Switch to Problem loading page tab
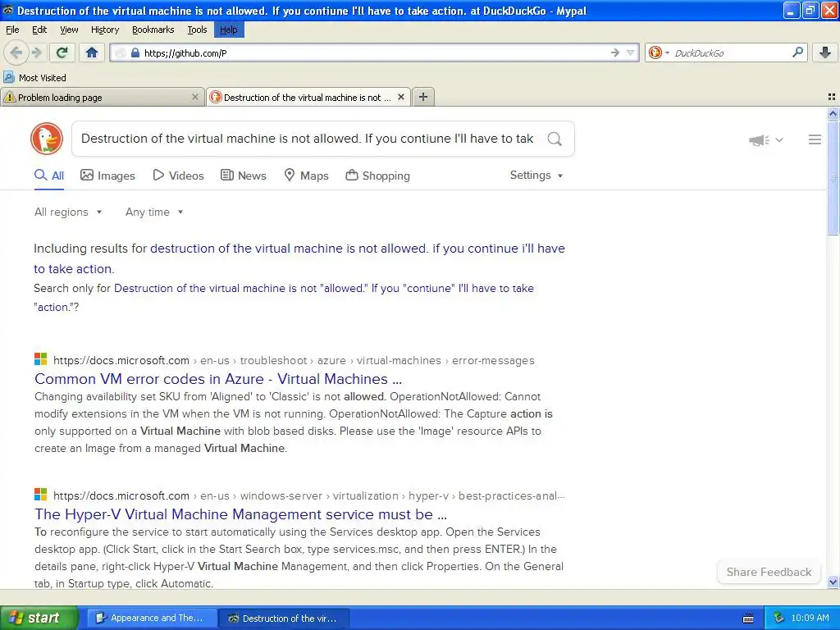Screen dimensions: 840x630 [103, 97]
